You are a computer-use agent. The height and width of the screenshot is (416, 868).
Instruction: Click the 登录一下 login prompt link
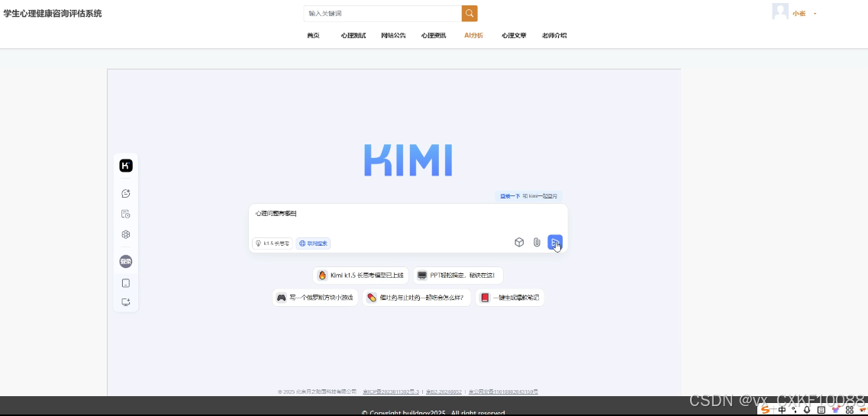[x=510, y=196]
